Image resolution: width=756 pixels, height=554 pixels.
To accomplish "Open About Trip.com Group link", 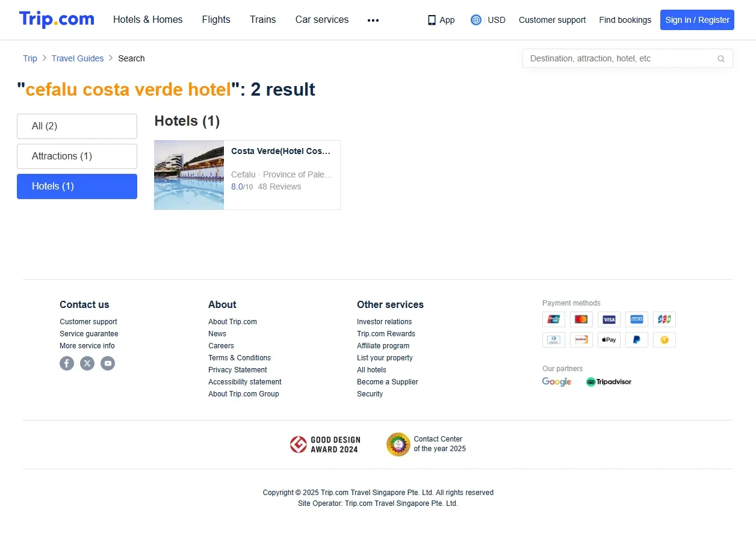I will point(244,394).
